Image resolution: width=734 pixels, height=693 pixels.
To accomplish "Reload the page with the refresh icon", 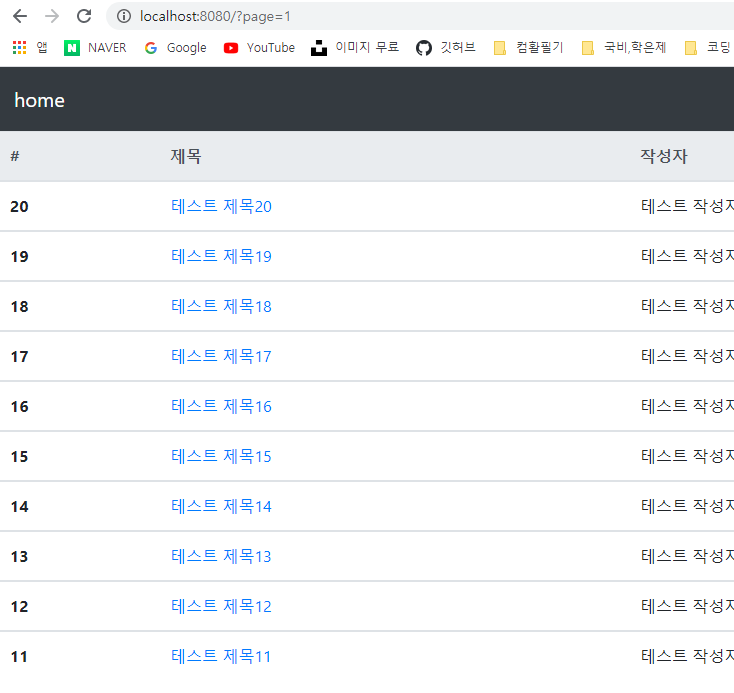I will tap(84, 16).
